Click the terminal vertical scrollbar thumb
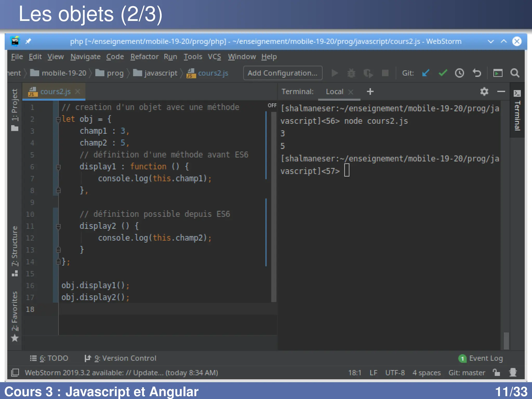532x399 pixels. 506,341
